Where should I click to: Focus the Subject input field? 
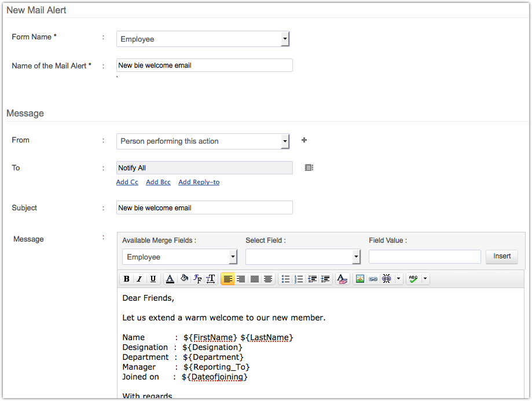pos(204,207)
